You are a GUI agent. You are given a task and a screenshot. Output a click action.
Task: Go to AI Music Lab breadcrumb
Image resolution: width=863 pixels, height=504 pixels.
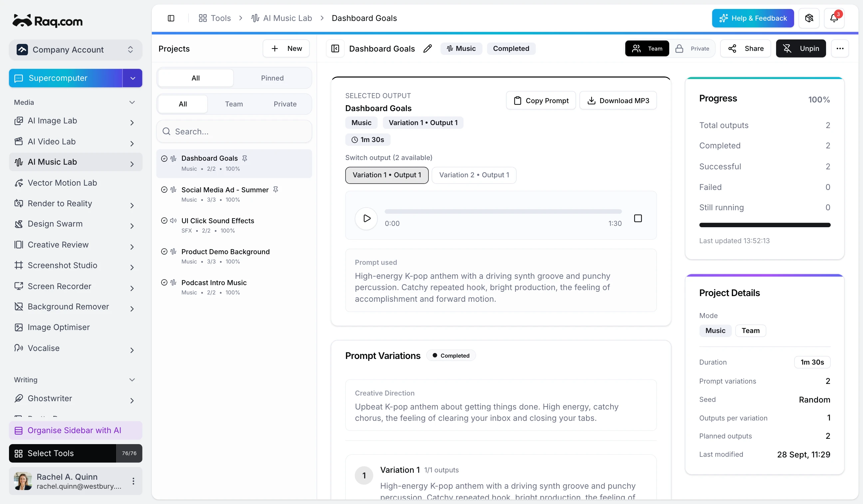pyautogui.click(x=281, y=18)
